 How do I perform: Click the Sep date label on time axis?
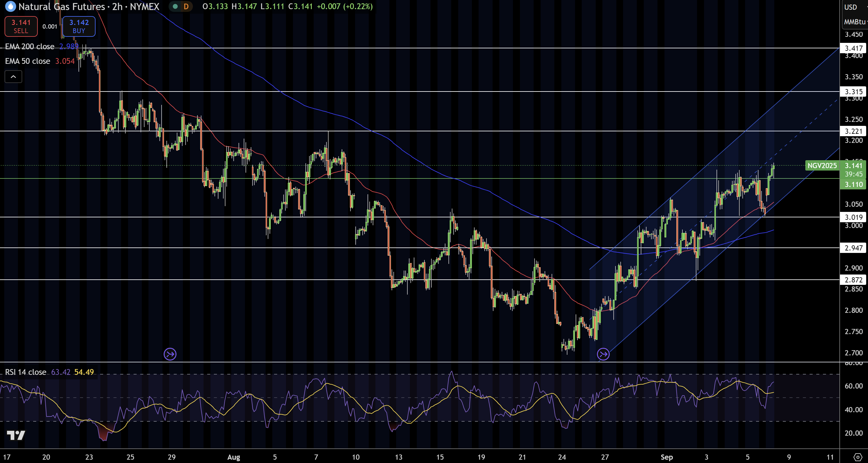667,457
